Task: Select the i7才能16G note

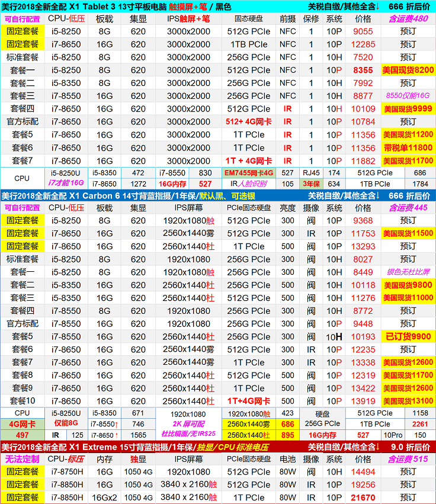Action: point(66,183)
